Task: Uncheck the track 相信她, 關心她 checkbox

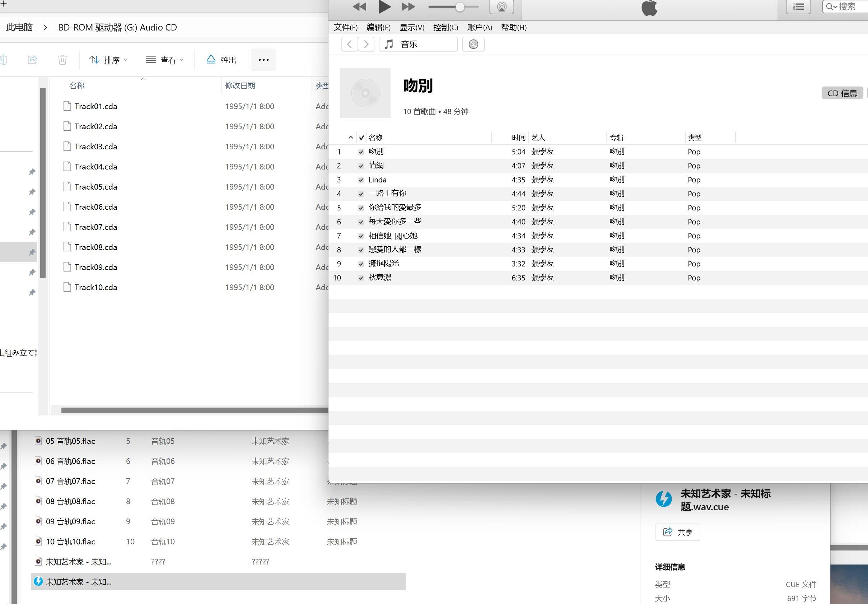Action: click(361, 236)
